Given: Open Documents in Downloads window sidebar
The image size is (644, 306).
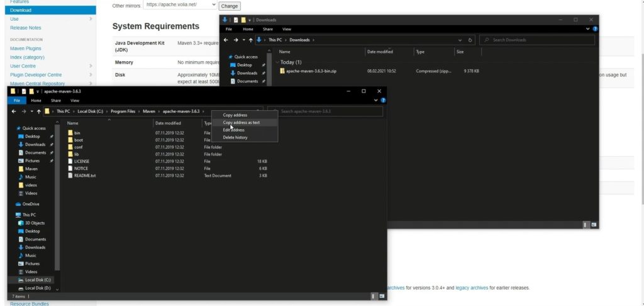Looking at the screenshot, I should click(x=244, y=81).
